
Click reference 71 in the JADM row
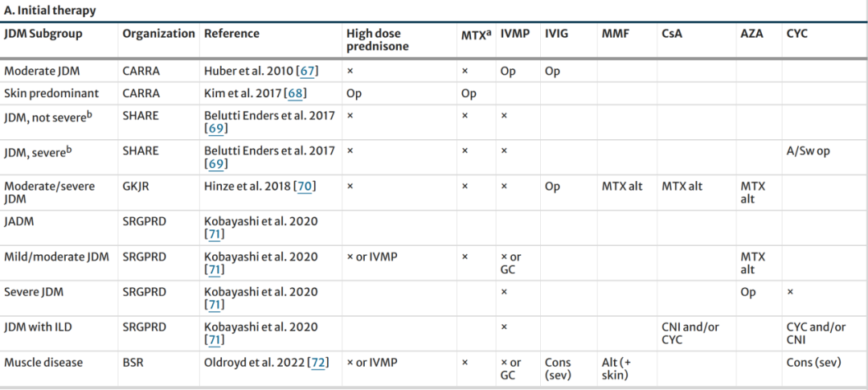[215, 234]
